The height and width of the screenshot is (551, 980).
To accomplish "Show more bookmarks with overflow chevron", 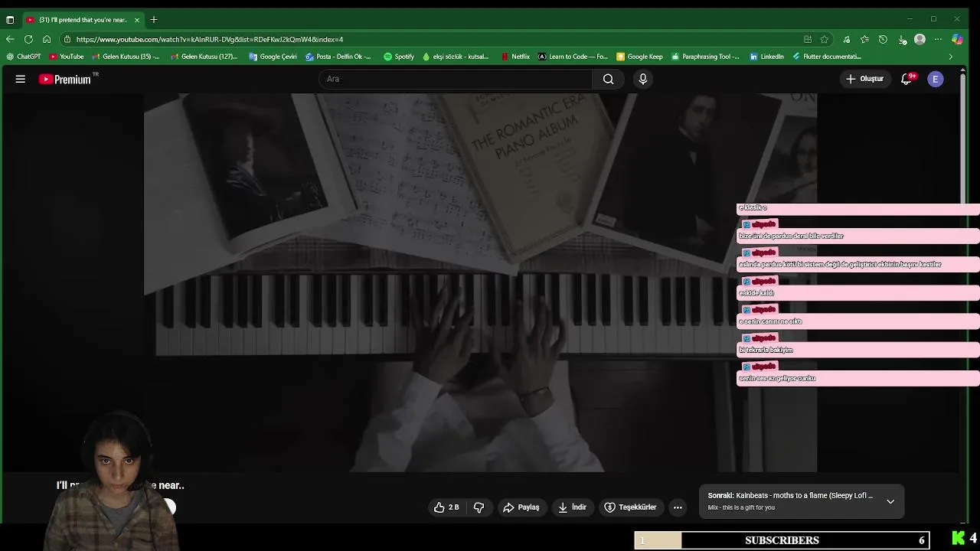I will (x=951, y=57).
